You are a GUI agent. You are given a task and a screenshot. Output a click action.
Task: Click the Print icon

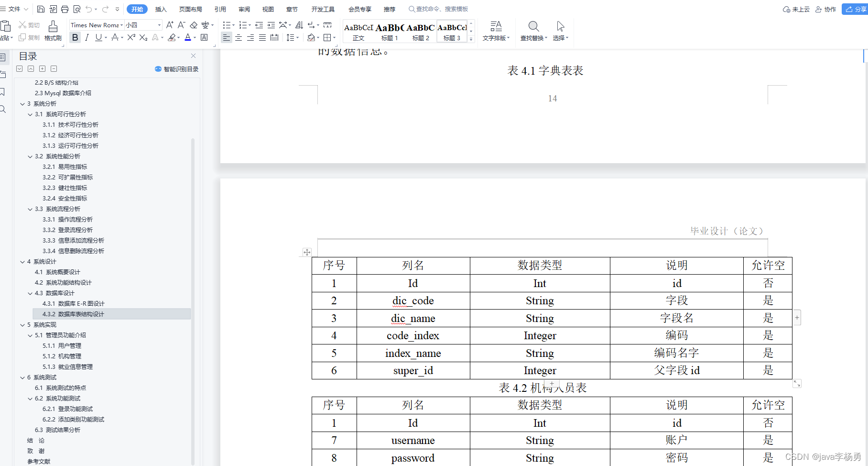(x=65, y=9)
